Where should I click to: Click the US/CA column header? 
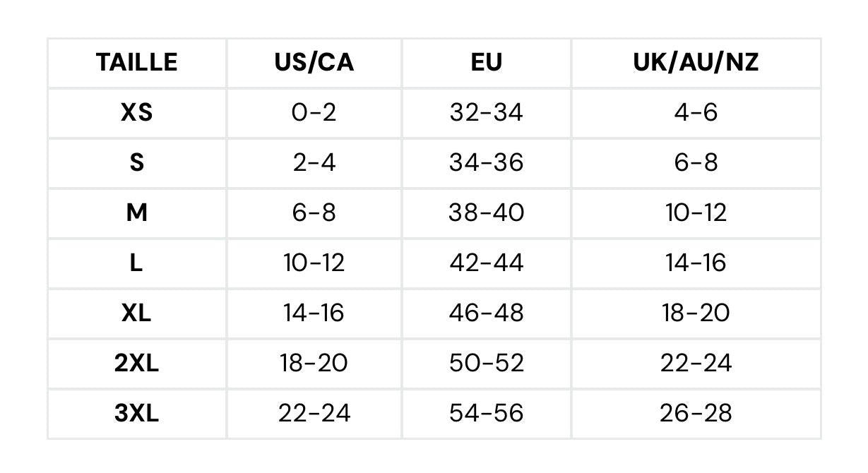coord(314,63)
